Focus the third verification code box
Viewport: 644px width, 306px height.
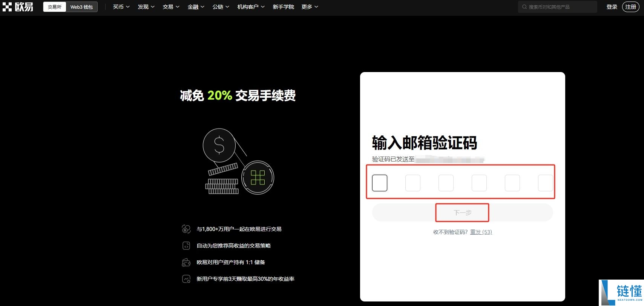click(x=446, y=183)
